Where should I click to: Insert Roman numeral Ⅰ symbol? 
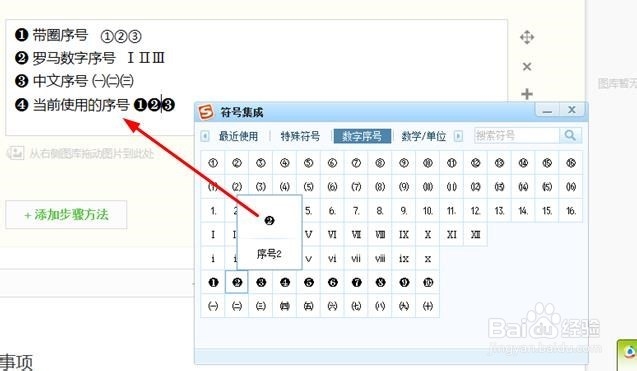(213, 234)
